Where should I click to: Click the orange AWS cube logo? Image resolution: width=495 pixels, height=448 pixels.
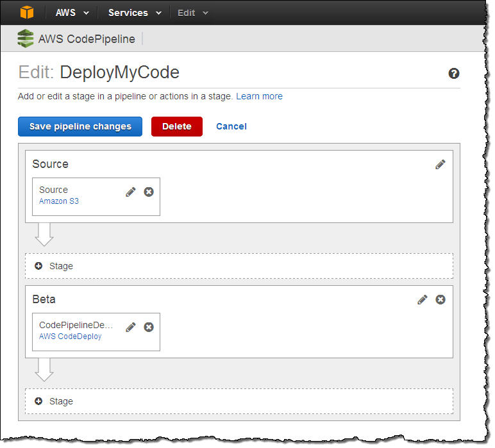point(25,12)
